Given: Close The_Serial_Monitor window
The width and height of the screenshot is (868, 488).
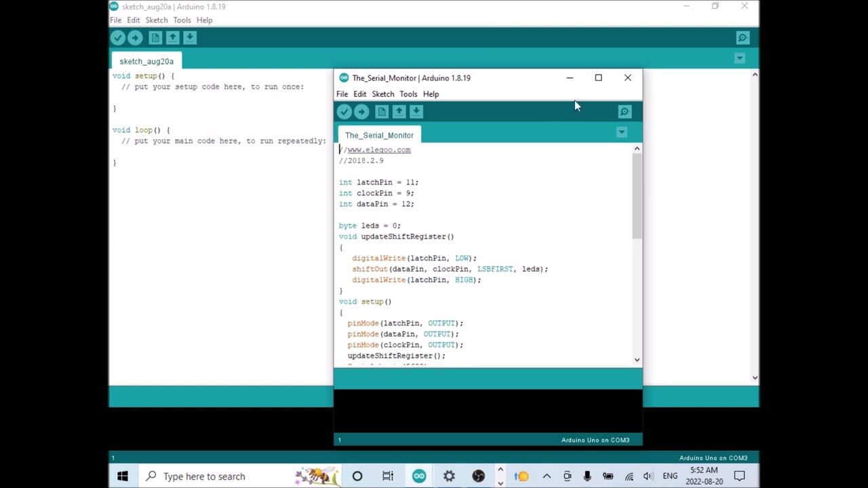Looking at the screenshot, I should [627, 78].
